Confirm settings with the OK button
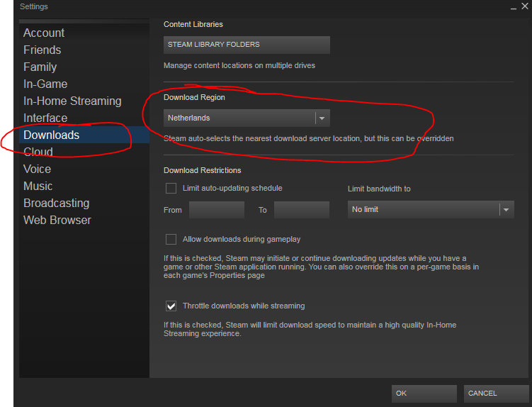Viewport: 532px width, 407px height. click(x=424, y=394)
